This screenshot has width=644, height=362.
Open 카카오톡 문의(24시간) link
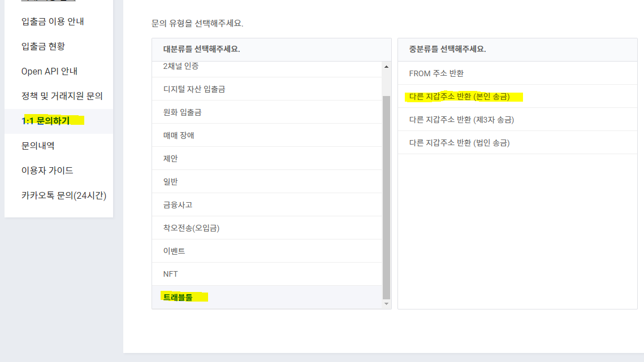(x=64, y=195)
